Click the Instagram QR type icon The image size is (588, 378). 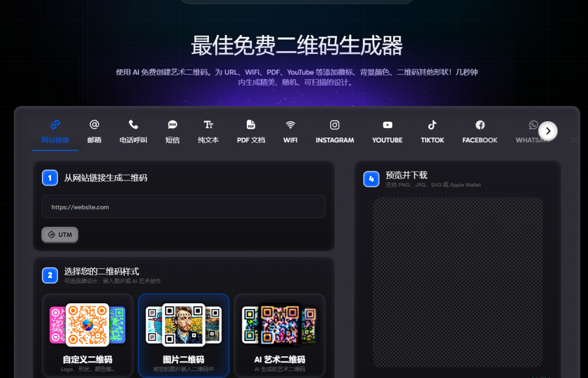(x=335, y=131)
